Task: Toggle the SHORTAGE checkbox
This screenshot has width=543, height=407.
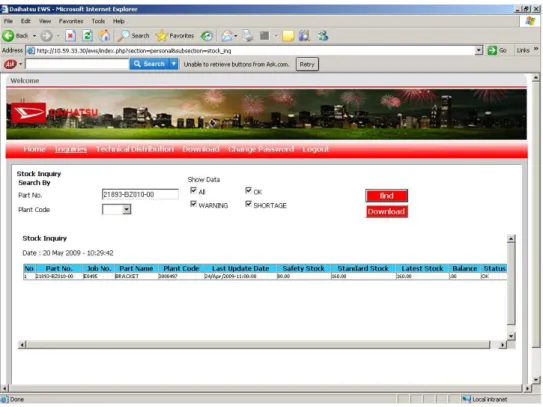Action: click(248, 204)
